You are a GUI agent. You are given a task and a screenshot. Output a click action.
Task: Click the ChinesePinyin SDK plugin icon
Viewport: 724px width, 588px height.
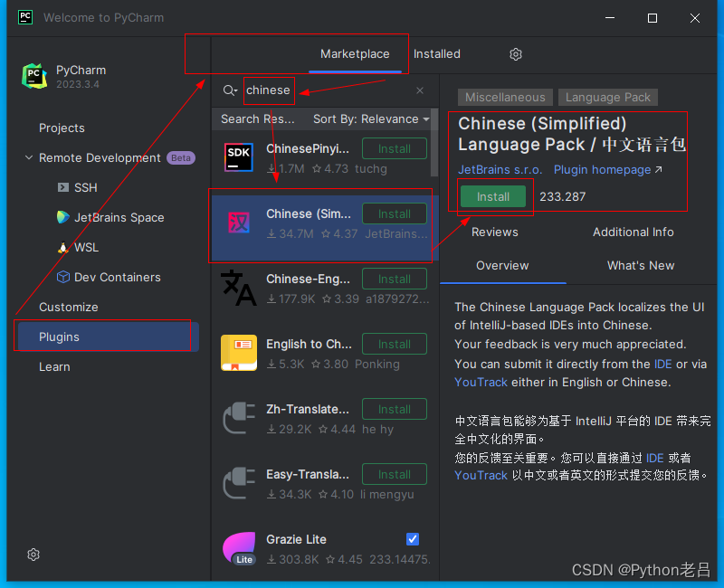pyautogui.click(x=239, y=157)
